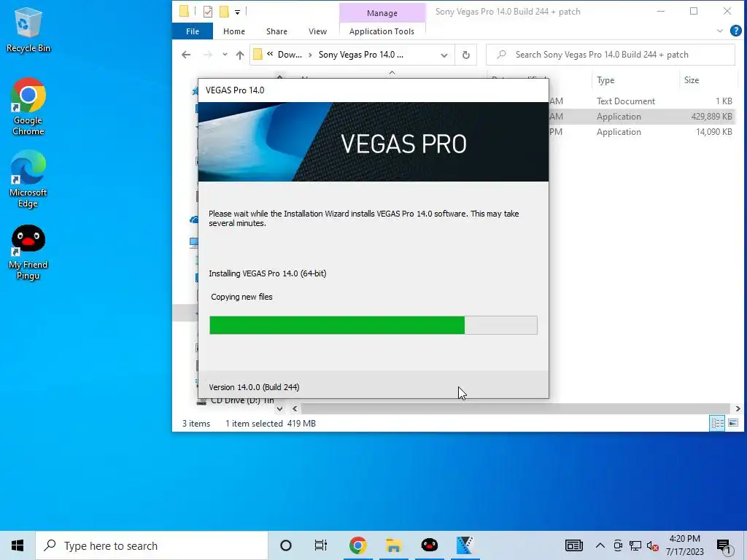This screenshot has height=560, width=747.
Task: Open the recent locations dropdown arrow
Action: click(x=225, y=55)
